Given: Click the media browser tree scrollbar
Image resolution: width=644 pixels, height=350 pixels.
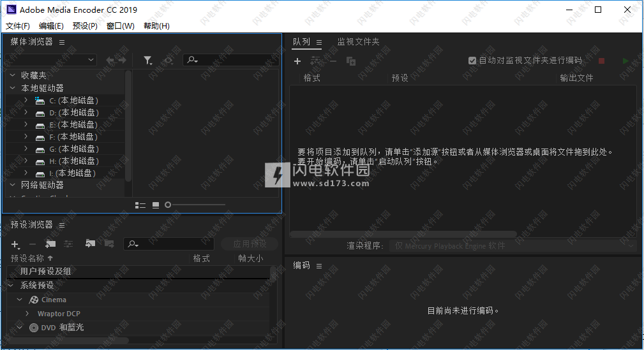Looking at the screenshot, I should pyautogui.click(x=128, y=126).
